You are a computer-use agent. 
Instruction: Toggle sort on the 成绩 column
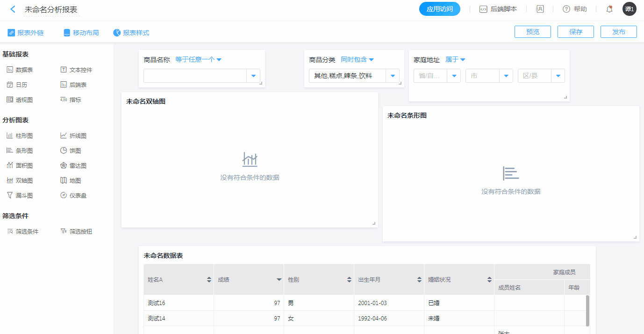(279, 280)
